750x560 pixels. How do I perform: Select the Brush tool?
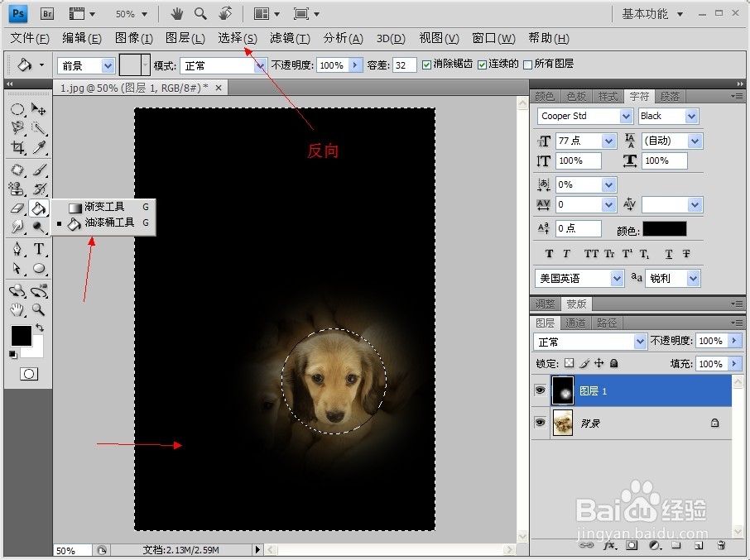(39, 170)
